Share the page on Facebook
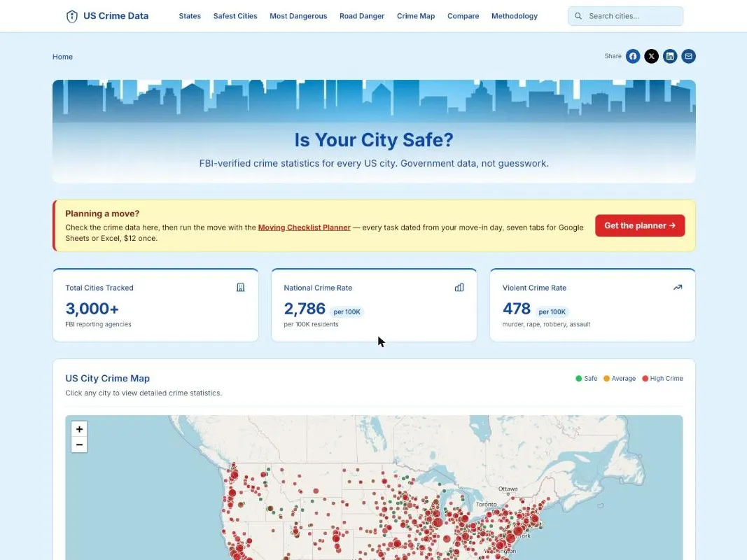This screenshot has width=747, height=560. (633, 56)
